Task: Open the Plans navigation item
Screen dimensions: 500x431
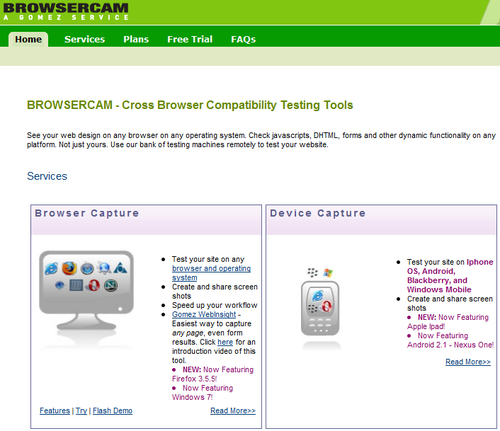Action: (x=136, y=39)
